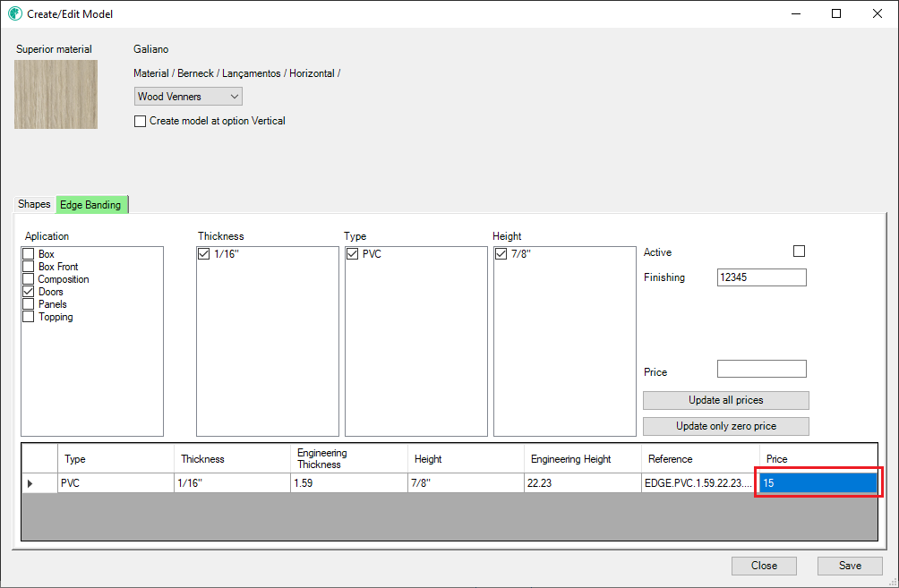Image resolution: width=899 pixels, height=588 pixels.
Task: Toggle the Active checkbox
Action: tap(799, 251)
